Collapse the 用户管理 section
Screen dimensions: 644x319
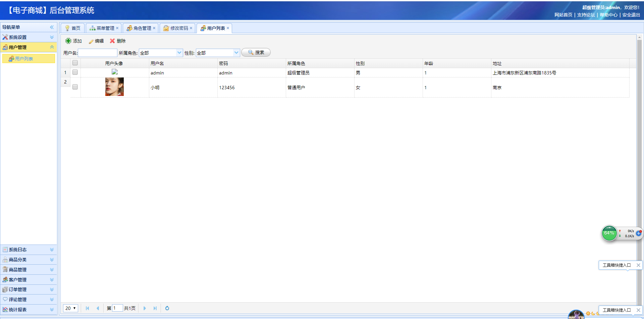(52, 47)
